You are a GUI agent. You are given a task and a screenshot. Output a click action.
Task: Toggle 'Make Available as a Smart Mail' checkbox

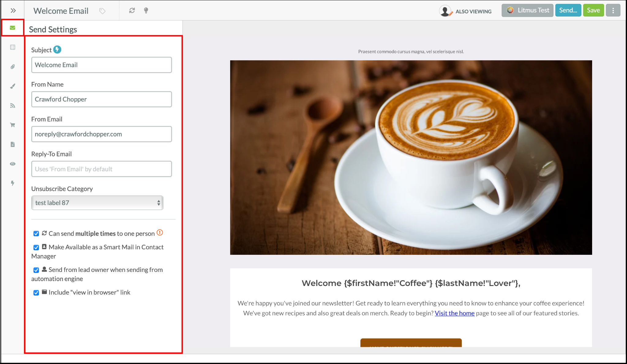[36, 247]
